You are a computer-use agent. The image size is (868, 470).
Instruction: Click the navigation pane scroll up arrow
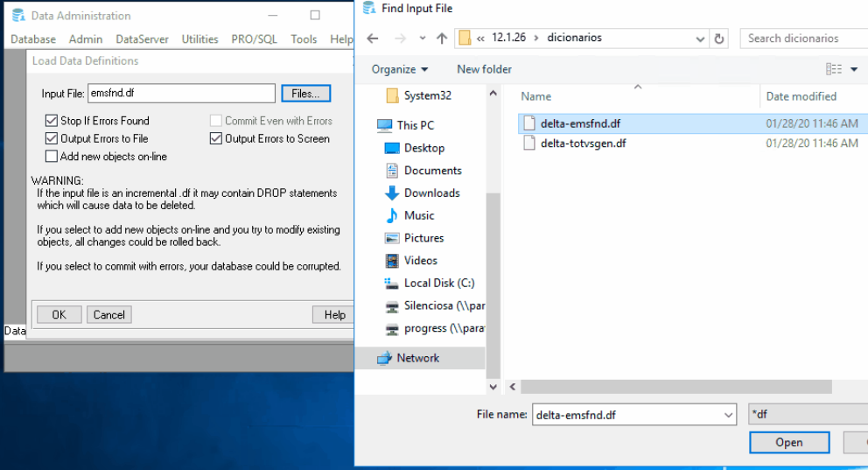click(493, 94)
